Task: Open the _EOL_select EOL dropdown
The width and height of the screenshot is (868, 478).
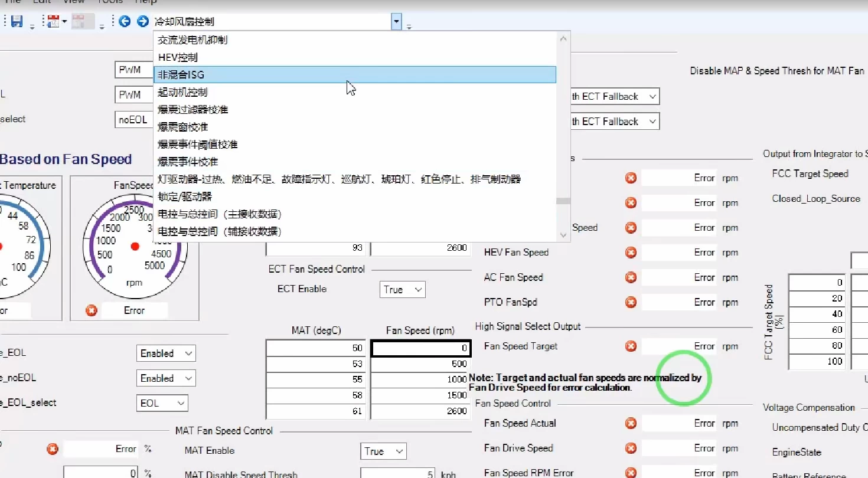Action: 162,403
